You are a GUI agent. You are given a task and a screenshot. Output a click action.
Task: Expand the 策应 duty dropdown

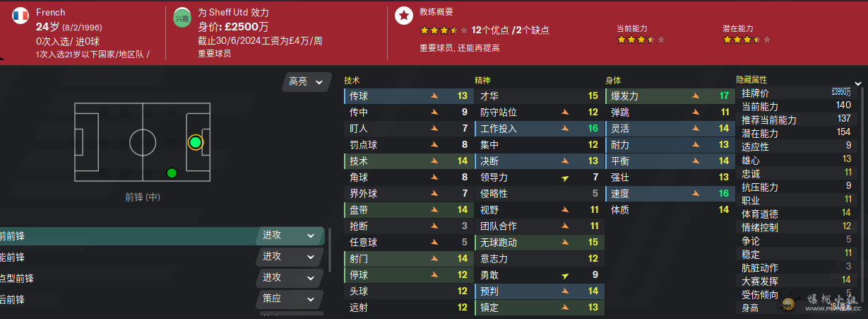coord(289,298)
